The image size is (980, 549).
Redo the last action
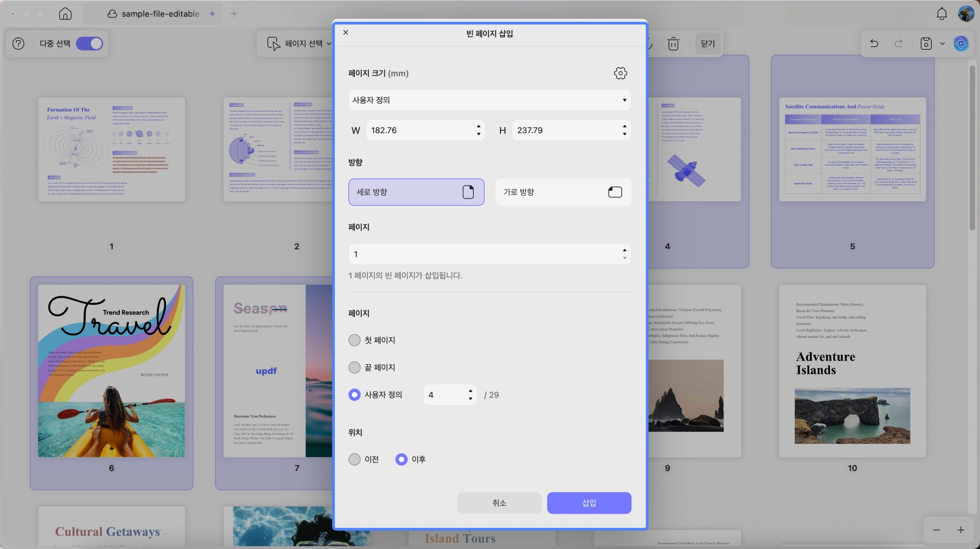click(898, 43)
